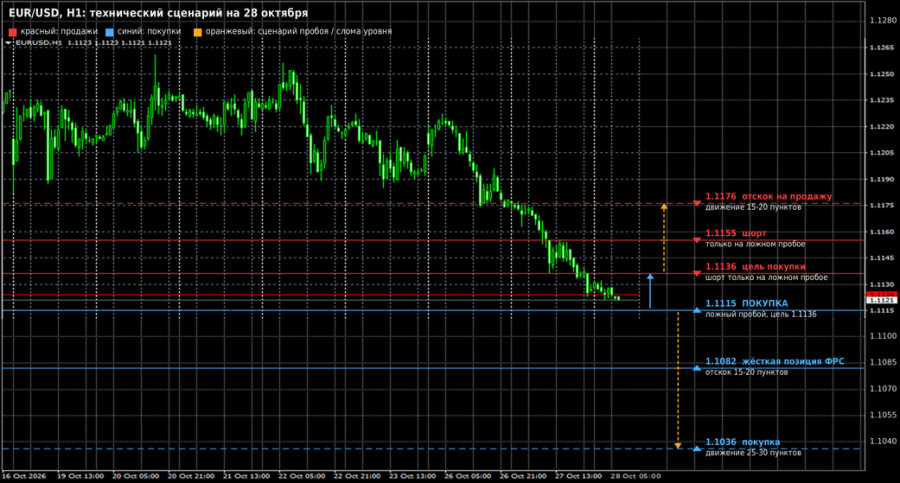Click the red triangle marker at 1.1176
The image size is (900, 483).
click(697, 203)
